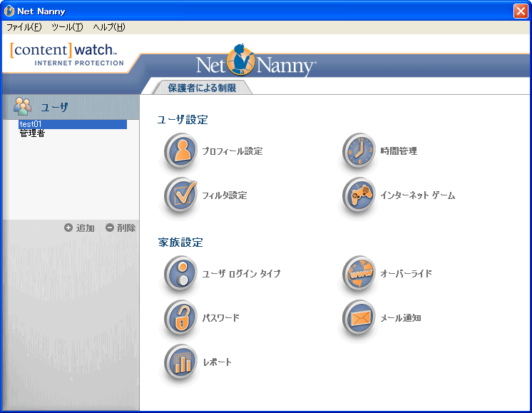Click the ユーザ group icon in sidebar

pos(22,106)
